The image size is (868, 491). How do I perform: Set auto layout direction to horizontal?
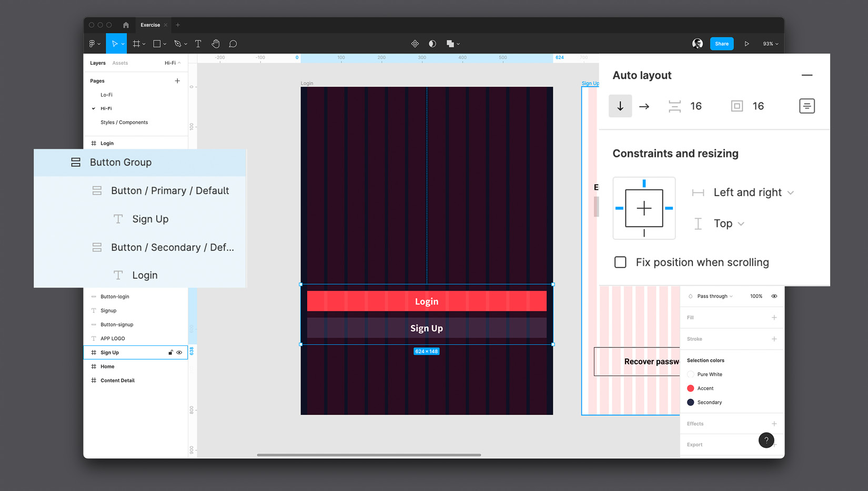[644, 106]
